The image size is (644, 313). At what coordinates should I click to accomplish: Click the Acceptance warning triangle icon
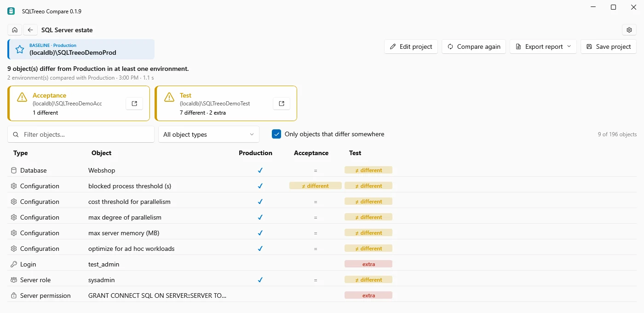(22, 97)
